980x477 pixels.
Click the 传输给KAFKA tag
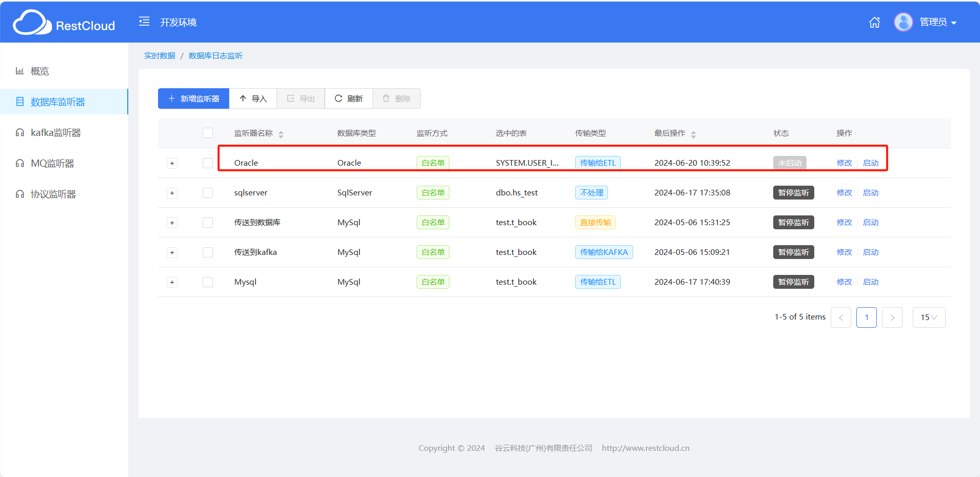[604, 252]
